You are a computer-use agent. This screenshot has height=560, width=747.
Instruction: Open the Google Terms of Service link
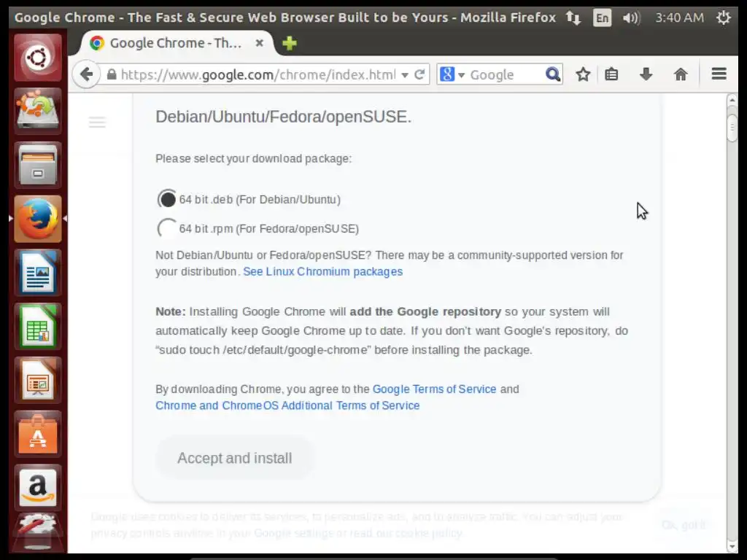[435, 389]
